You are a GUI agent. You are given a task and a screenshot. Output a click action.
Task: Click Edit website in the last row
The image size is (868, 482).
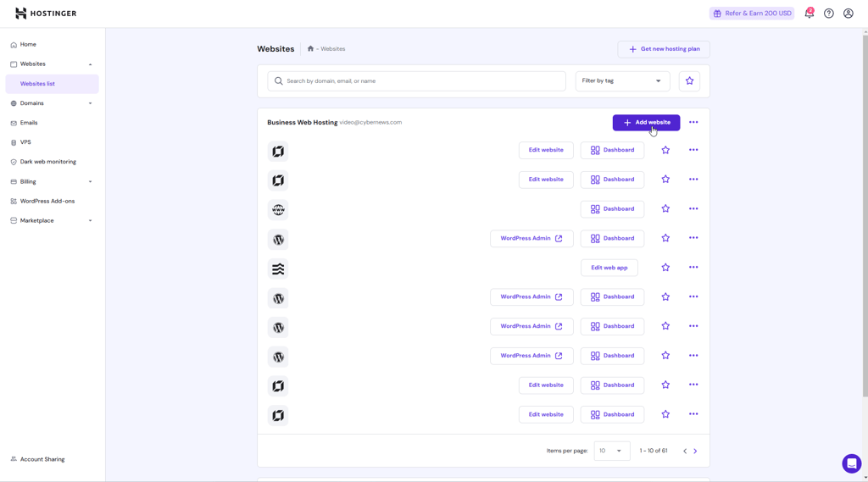tap(546, 414)
